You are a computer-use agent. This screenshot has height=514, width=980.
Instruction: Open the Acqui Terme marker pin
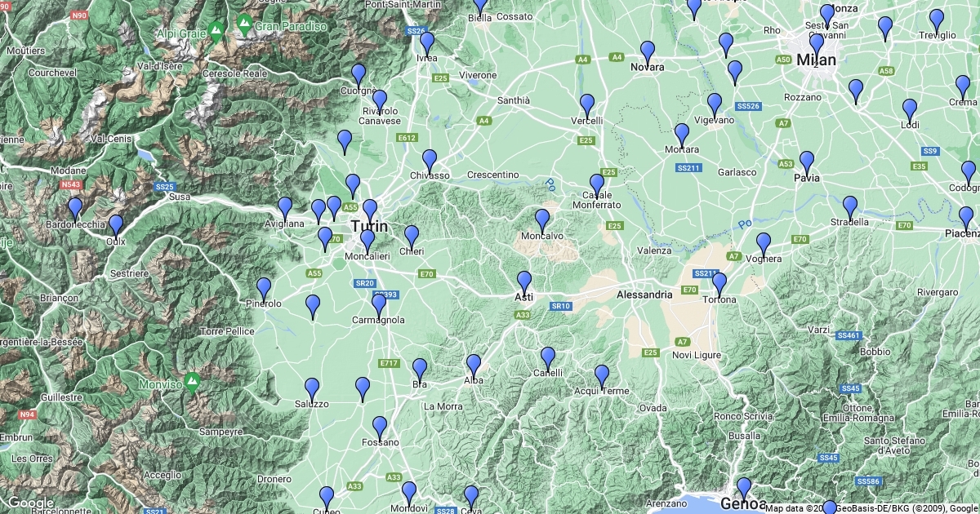[602, 378]
